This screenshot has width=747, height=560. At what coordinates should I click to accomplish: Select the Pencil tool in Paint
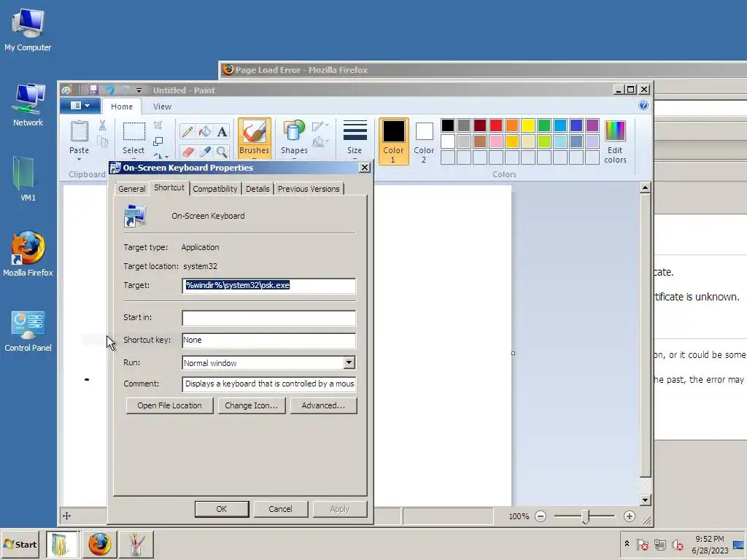coord(187,131)
